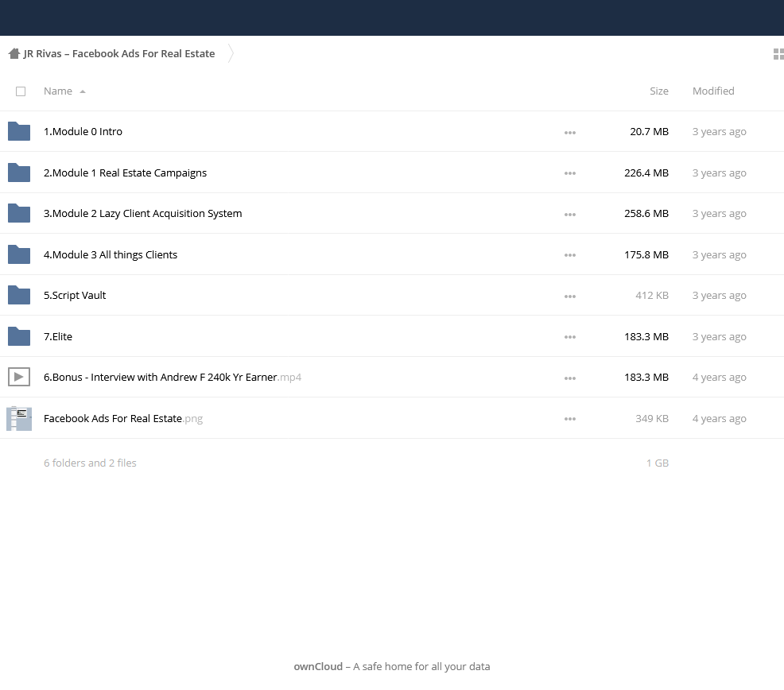Click the 1 GB total size
This screenshot has height=690, width=784.
click(658, 463)
